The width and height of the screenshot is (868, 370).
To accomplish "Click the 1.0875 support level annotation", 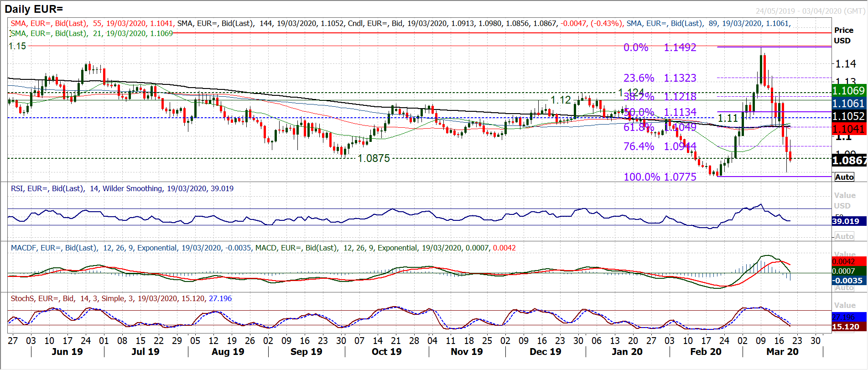I will pos(374,158).
